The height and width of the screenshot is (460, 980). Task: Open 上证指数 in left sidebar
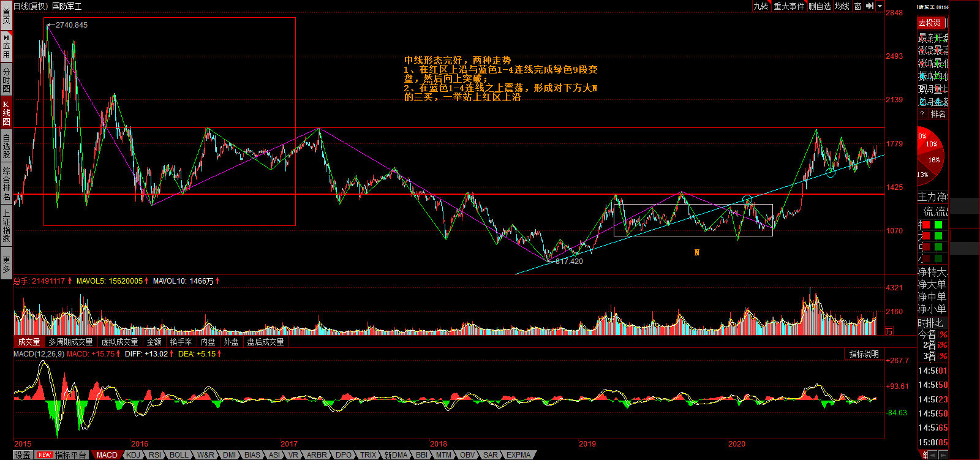(6, 225)
